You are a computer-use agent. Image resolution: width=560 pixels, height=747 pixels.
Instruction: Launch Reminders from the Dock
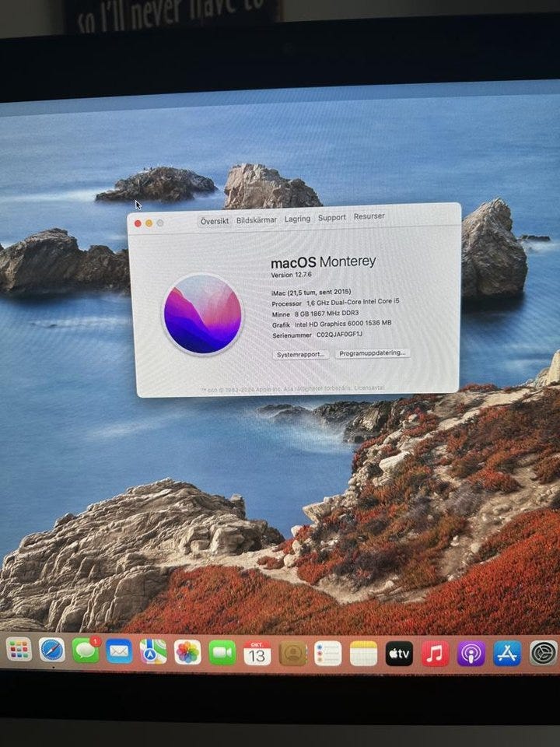click(328, 653)
